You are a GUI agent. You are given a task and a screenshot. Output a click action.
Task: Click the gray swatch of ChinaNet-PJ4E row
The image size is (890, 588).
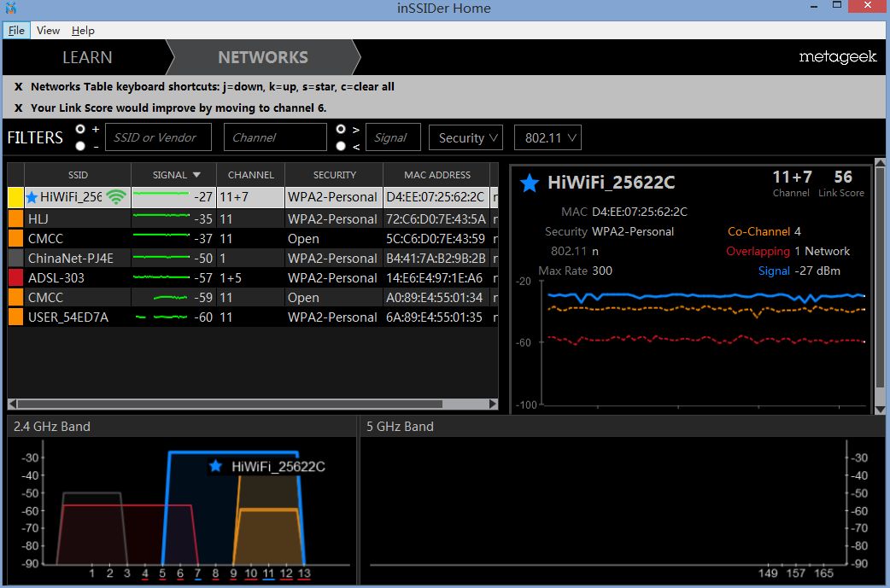click(x=15, y=258)
